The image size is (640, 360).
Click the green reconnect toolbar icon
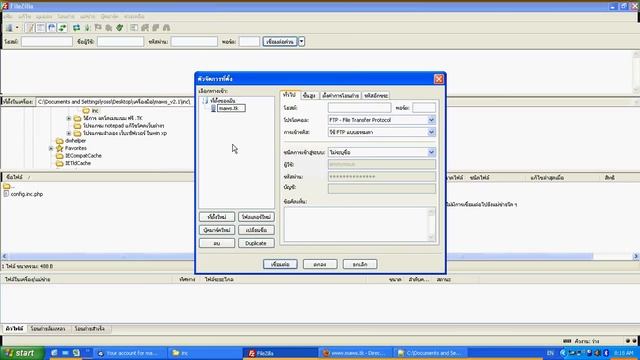click(x=120, y=28)
